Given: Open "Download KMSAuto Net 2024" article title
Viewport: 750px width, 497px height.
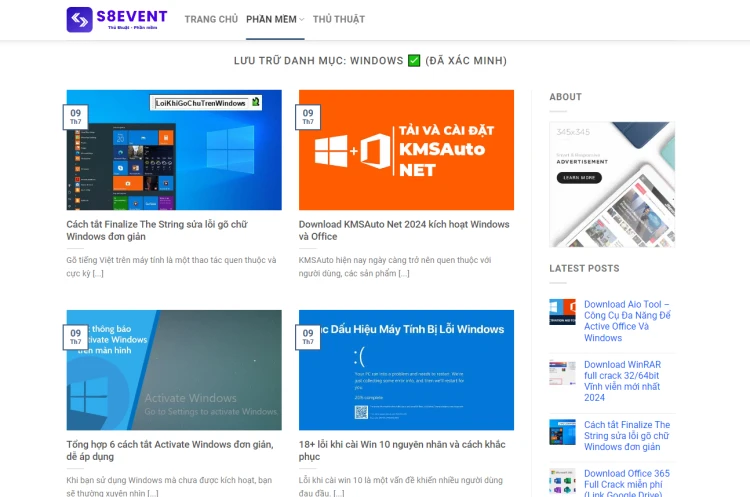Looking at the screenshot, I should click(x=403, y=230).
